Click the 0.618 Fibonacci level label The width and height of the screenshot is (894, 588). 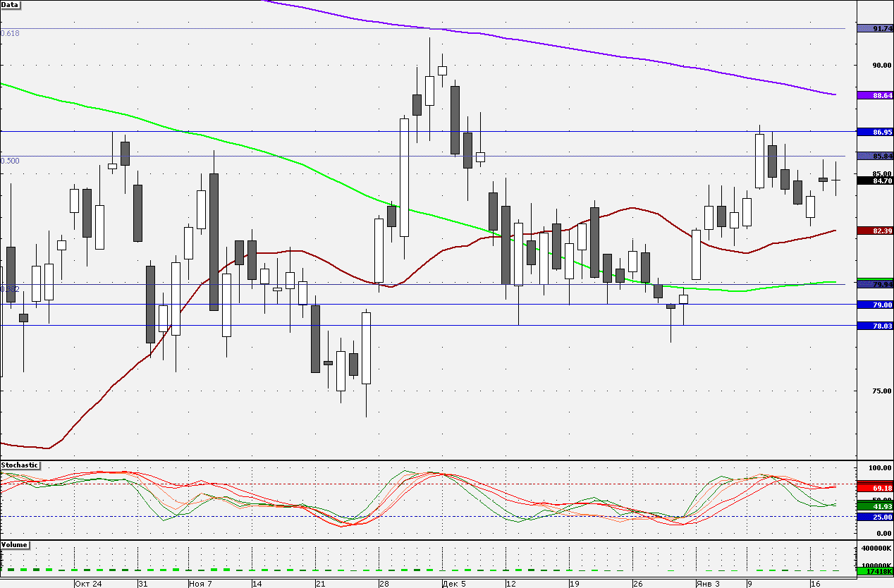10,34
